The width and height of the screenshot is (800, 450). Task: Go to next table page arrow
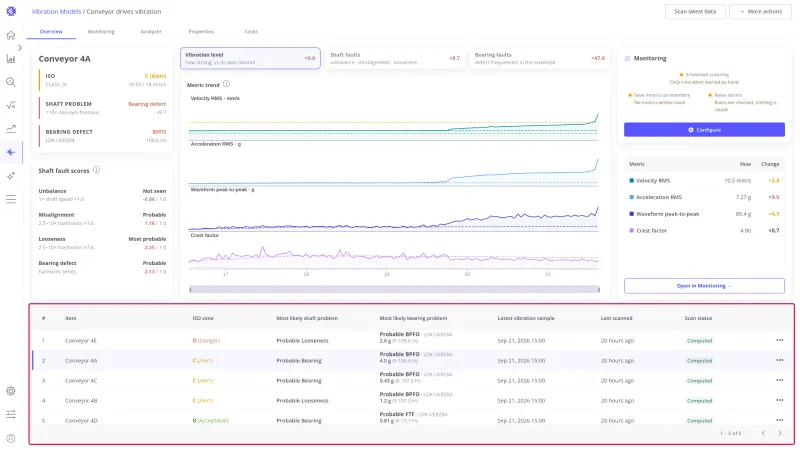pyautogui.click(x=780, y=433)
